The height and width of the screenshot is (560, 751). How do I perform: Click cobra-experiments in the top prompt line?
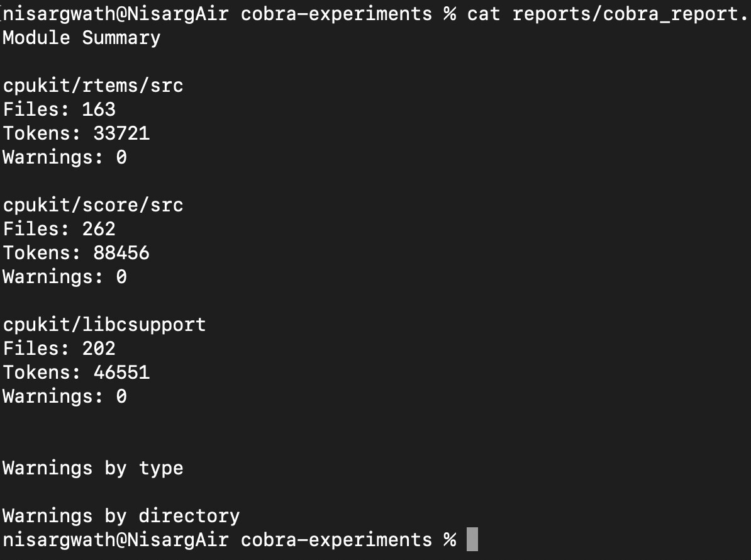[x=337, y=14]
